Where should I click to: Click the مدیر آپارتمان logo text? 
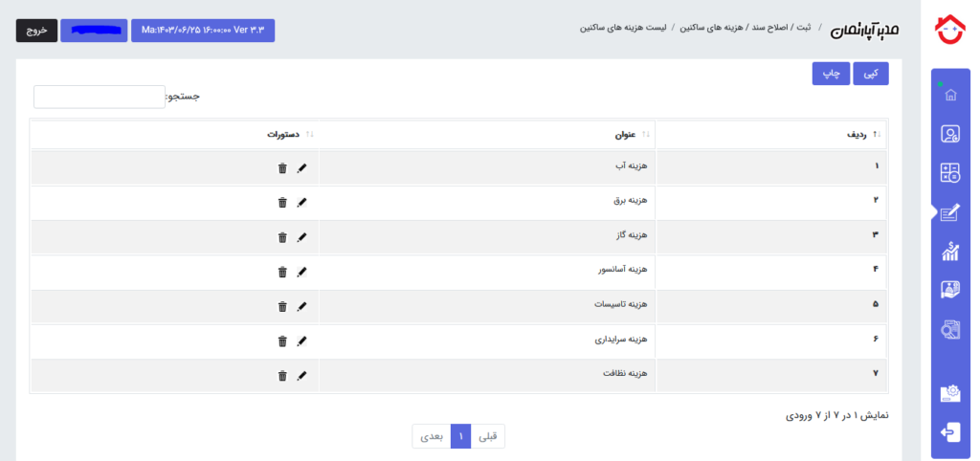click(x=864, y=30)
